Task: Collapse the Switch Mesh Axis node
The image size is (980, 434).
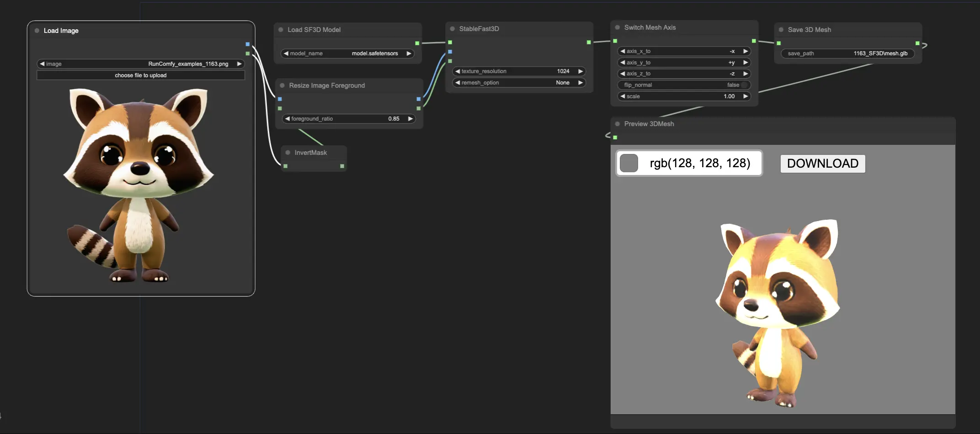Action: click(618, 27)
